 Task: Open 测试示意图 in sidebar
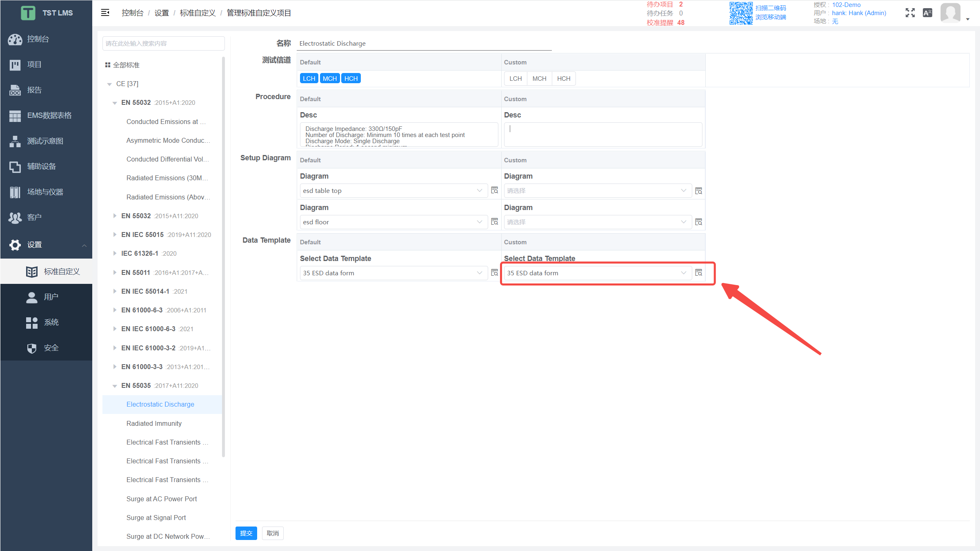[46, 141]
